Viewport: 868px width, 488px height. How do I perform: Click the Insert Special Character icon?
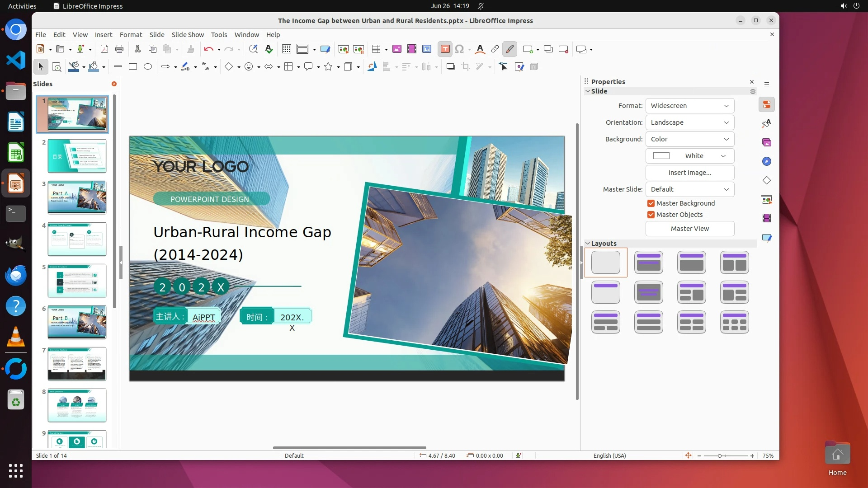tap(459, 49)
